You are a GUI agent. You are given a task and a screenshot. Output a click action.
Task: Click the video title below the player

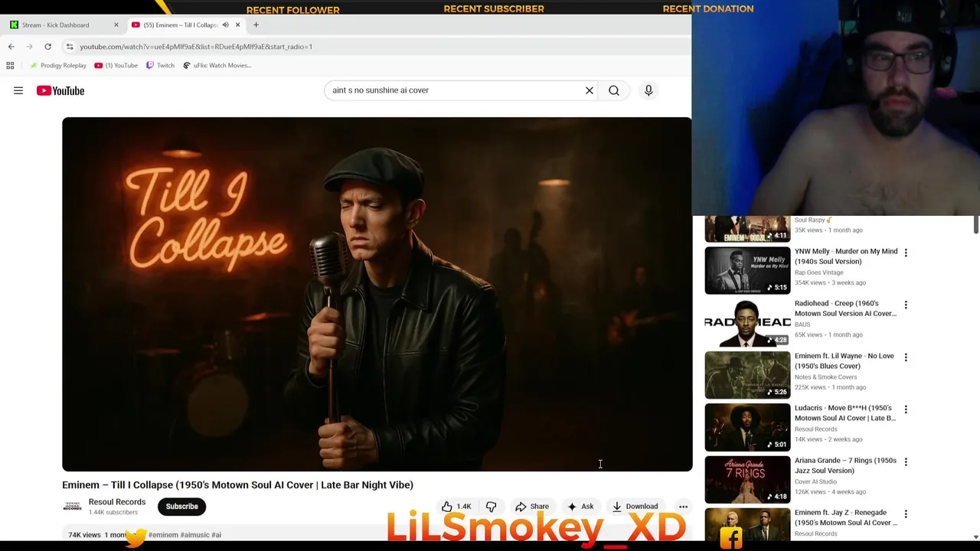[237, 485]
